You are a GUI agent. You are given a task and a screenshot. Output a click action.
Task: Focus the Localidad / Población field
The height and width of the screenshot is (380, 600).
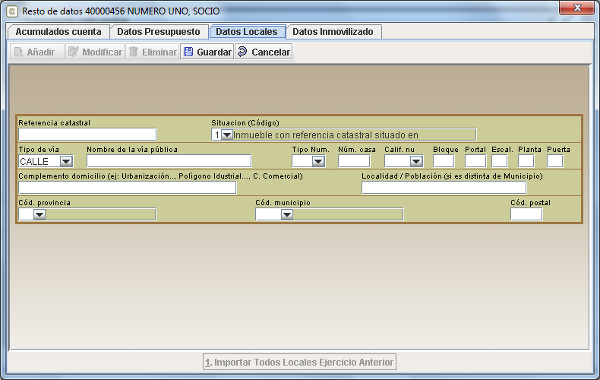[x=444, y=188]
